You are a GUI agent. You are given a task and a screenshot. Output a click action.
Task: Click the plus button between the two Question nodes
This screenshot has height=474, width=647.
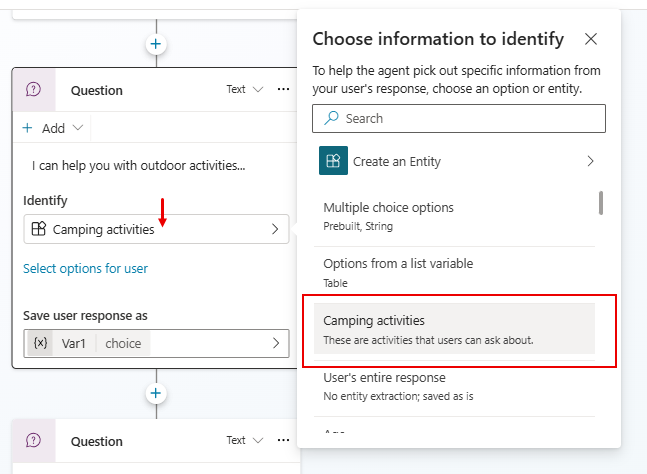(x=155, y=393)
